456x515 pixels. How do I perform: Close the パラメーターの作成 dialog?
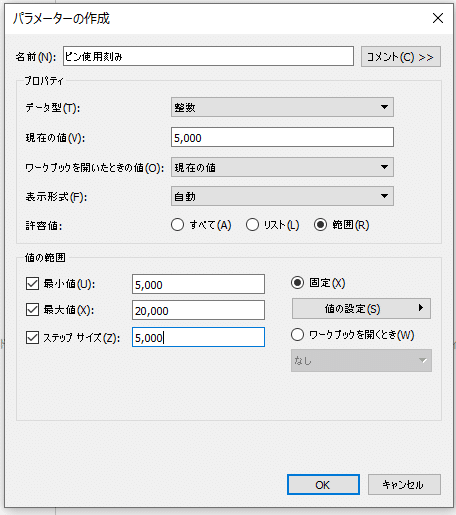(438, 18)
